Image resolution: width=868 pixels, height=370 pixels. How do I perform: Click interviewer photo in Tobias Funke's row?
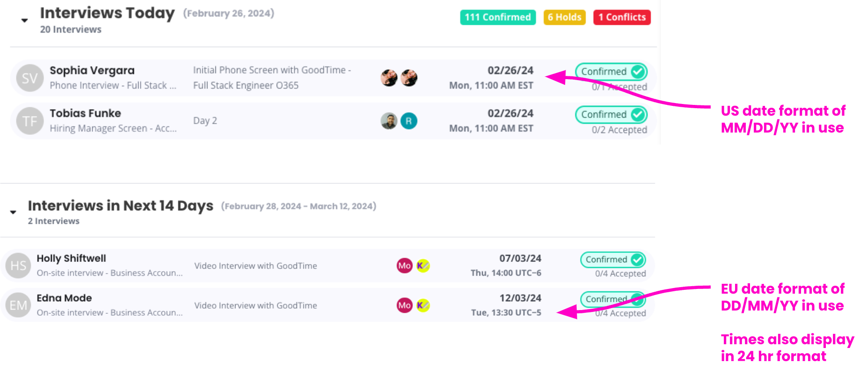(389, 121)
